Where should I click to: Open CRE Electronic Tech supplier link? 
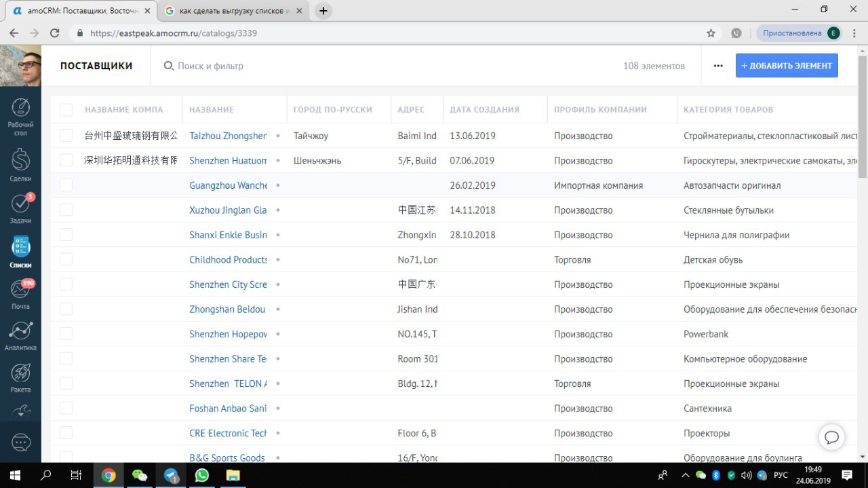click(x=228, y=433)
